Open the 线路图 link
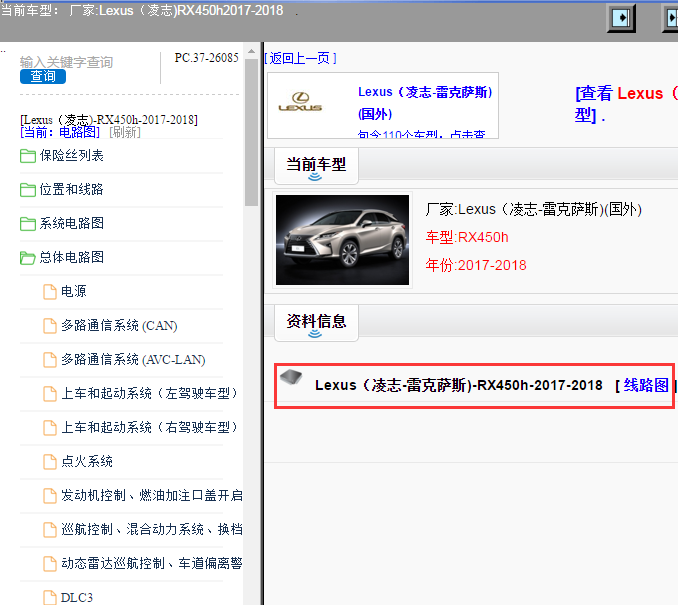Image resolution: width=678 pixels, height=605 pixels. (646, 385)
